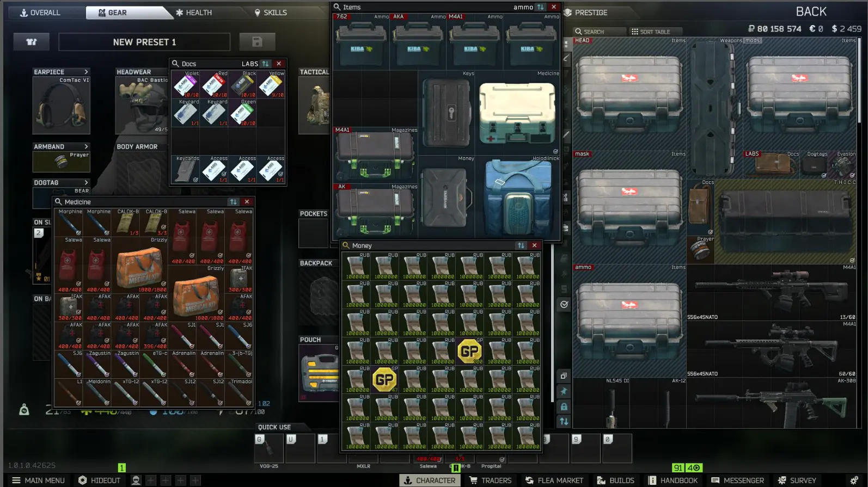Click the stash SEARCH field
Viewport: 868px width, 487px height.
[x=600, y=32]
